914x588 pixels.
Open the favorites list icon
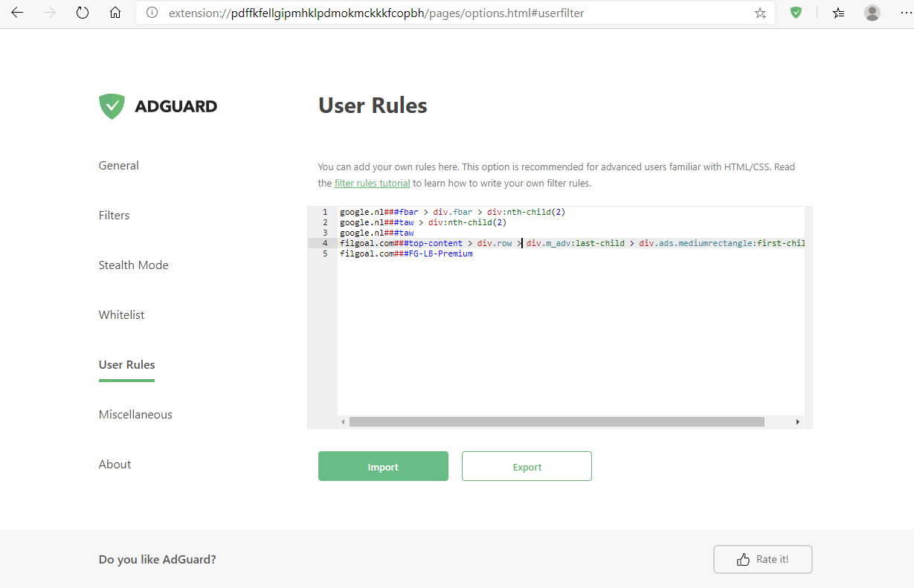click(839, 13)
